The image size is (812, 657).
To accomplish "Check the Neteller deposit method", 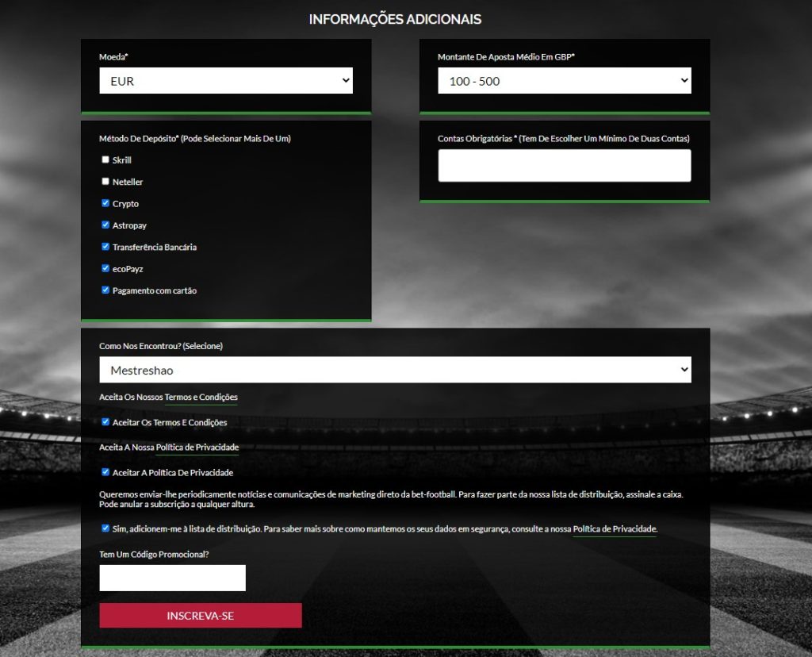I will 105,182.
